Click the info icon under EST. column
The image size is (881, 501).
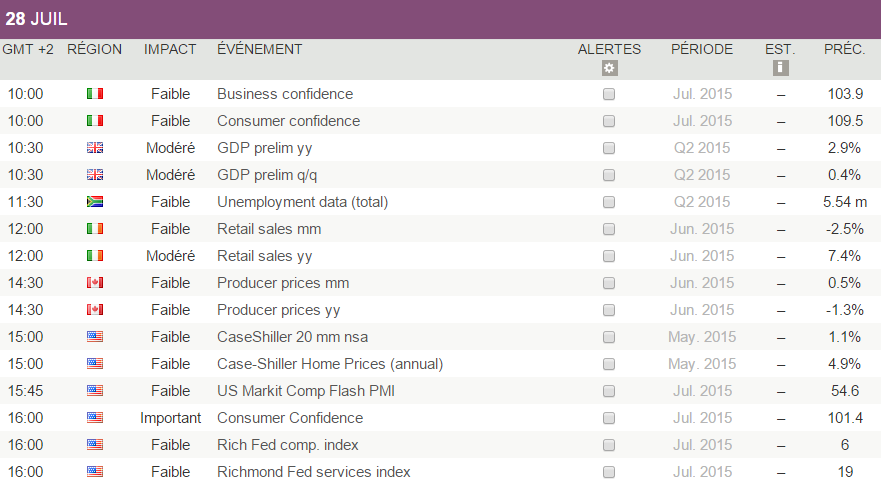(x=780, y=68)
